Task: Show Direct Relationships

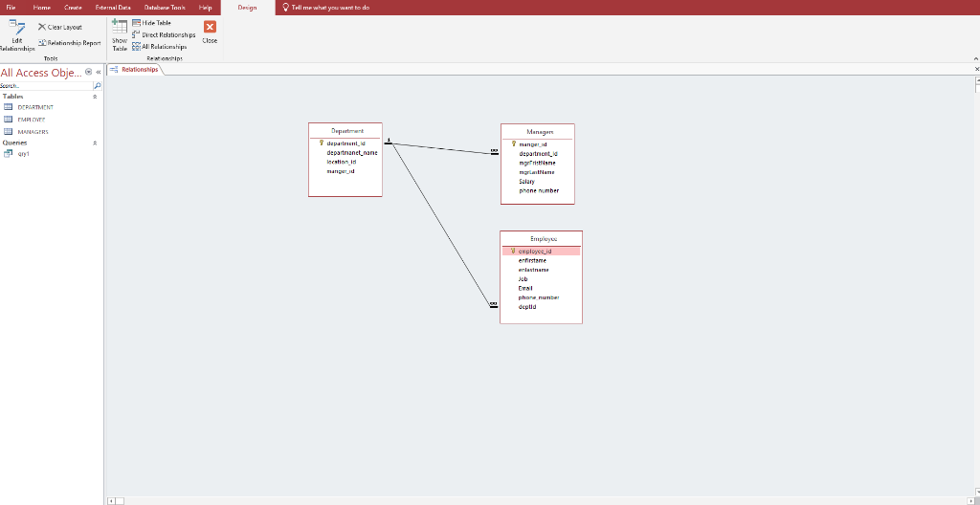Action: pyautogui.click(x=164, y=35)
